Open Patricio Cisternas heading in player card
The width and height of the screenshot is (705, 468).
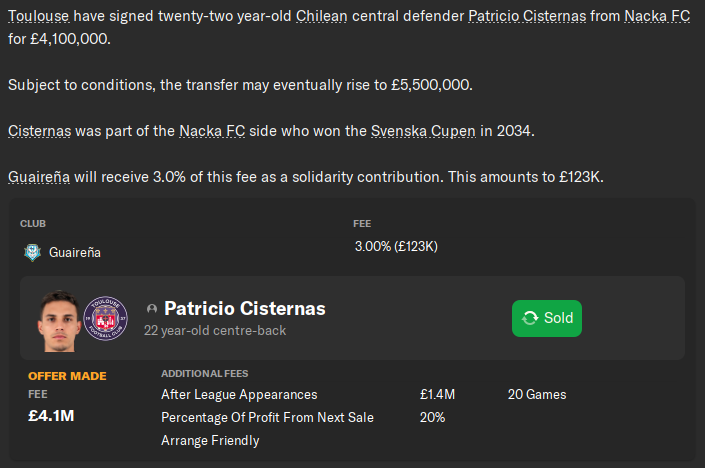point(244,309)
